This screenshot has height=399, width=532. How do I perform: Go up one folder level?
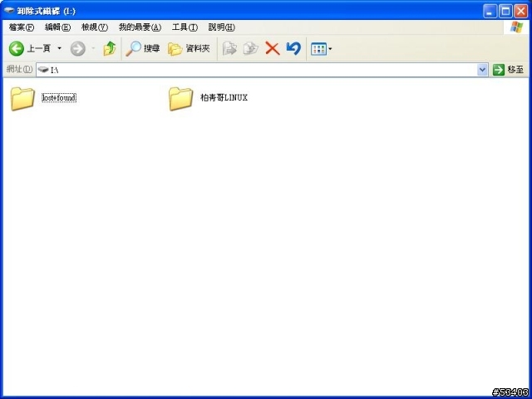110,48
